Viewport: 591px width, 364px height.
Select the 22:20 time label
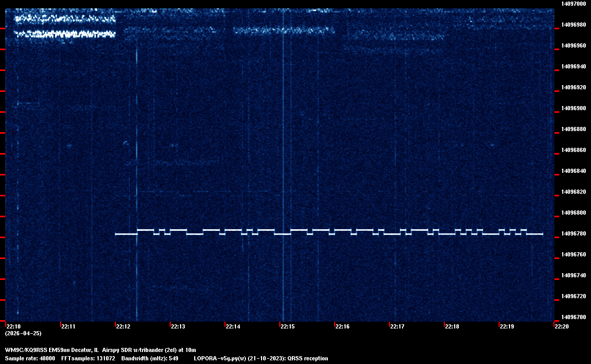[x=561, y=327]
